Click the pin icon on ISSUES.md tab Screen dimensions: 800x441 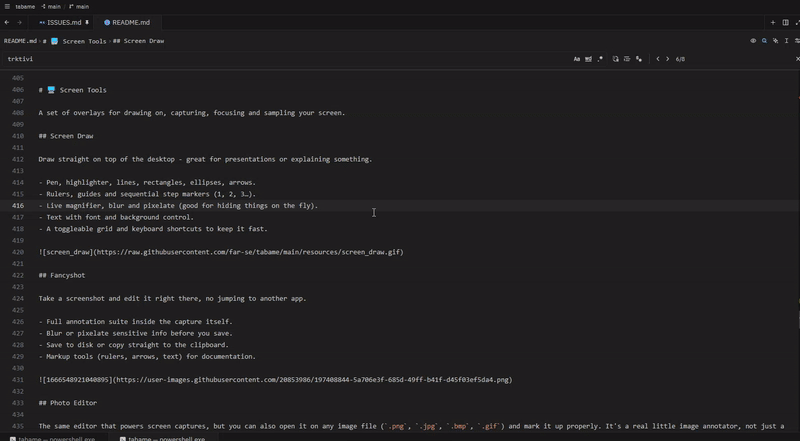click(x=87, y=22)
